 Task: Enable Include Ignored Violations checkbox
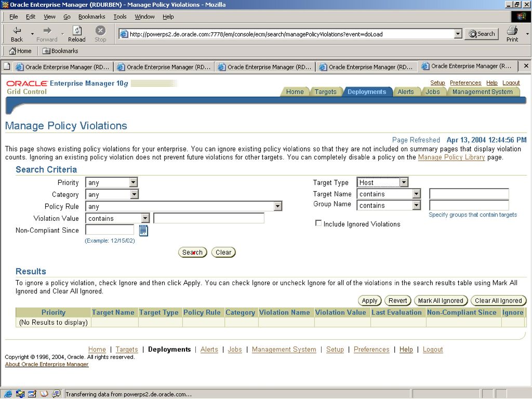pos(318,223)
